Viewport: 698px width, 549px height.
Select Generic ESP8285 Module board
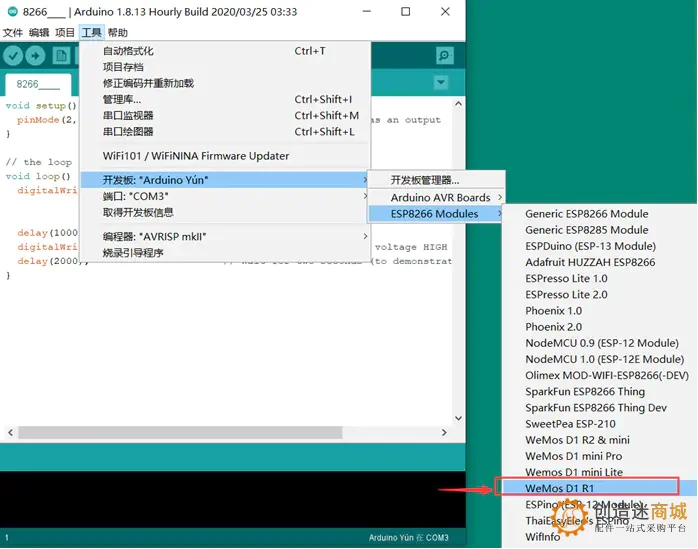(x=599, y=230)
